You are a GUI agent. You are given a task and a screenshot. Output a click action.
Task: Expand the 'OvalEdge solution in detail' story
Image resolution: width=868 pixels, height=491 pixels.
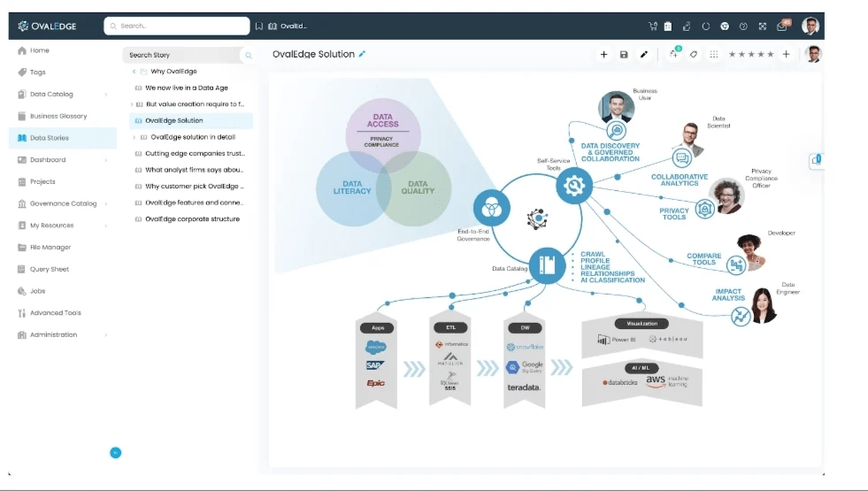134,137
